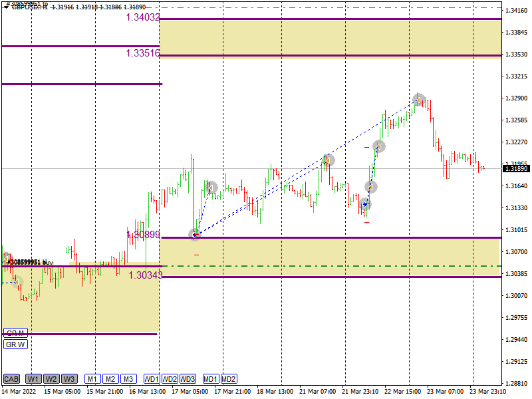Enable the WD1 button
The height and width of the screenshot is (399, 532).
tap(152, 379)
